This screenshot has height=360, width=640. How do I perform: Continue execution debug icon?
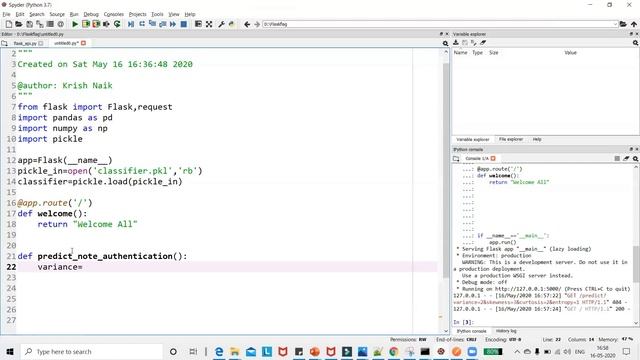tap(173, 24)
